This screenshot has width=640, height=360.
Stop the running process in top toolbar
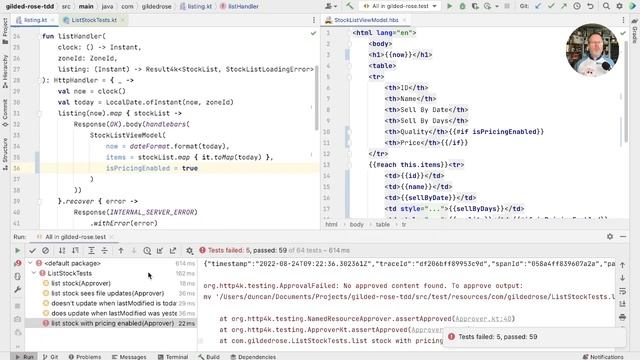tap(507, 6)
